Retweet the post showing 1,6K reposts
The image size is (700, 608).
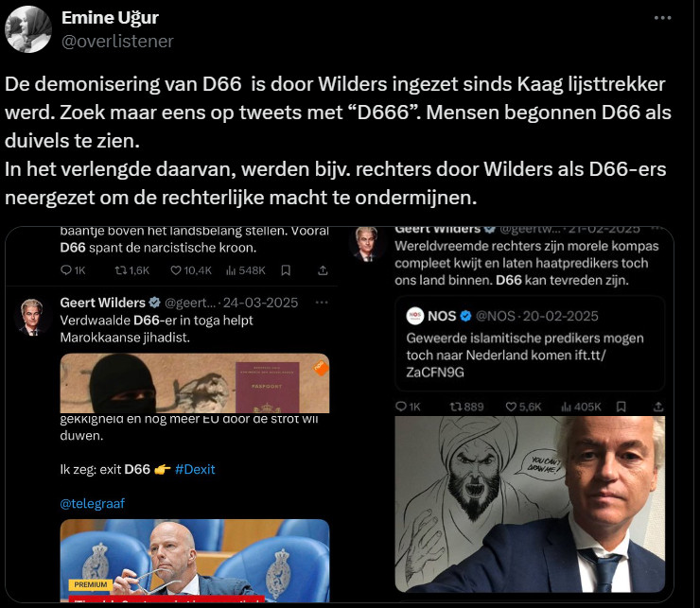pos(131,270)
